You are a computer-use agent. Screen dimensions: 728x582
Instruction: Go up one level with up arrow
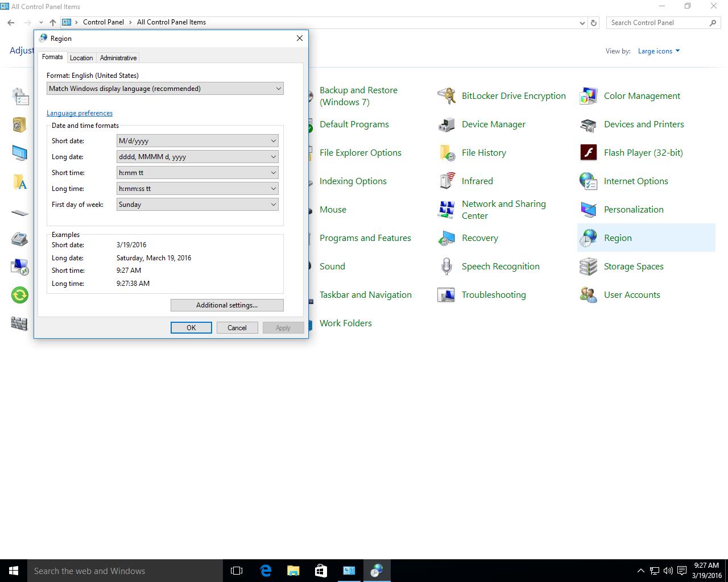click(x=52, y=23)
